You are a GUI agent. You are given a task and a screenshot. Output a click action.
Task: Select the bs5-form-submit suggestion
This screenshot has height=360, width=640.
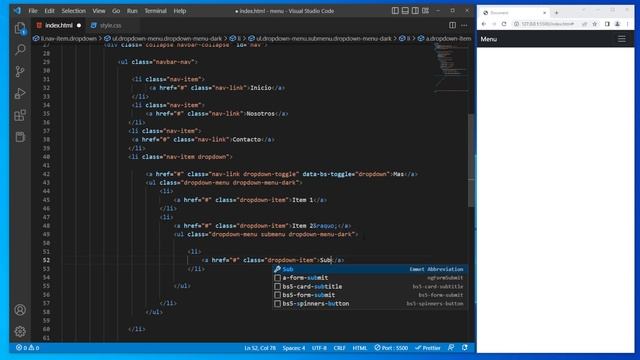point(370,295)
